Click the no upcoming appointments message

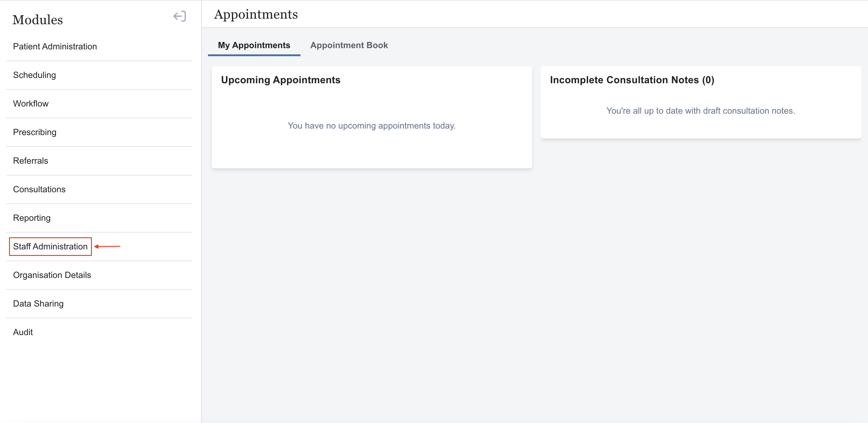coord(371,126)
